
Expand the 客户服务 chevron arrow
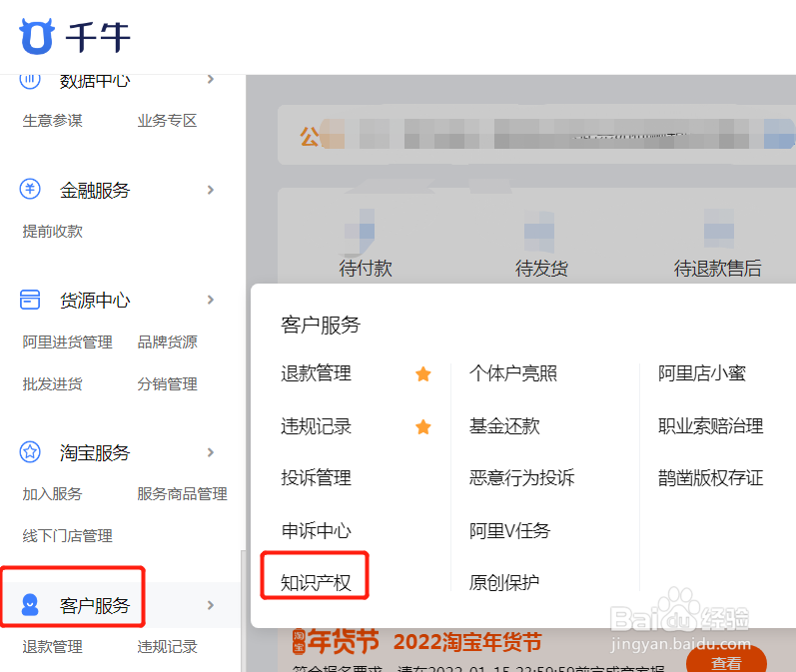click(211, 605)
